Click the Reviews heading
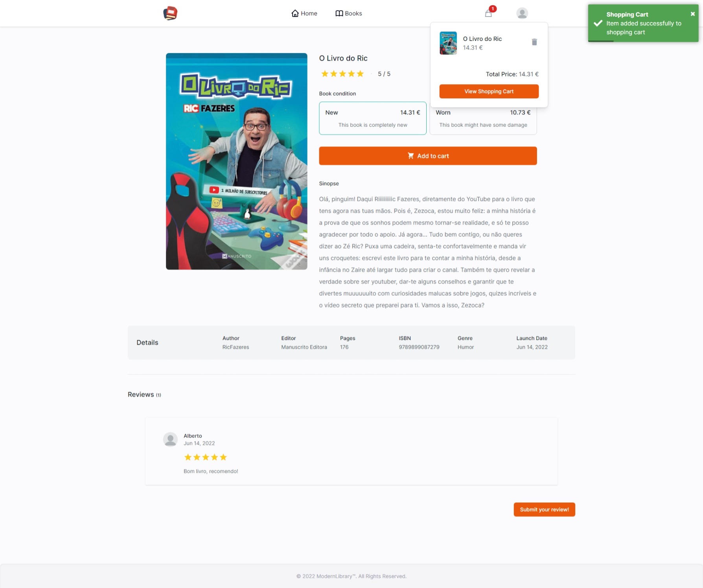 pyautogui.click(x=141, y=394)
